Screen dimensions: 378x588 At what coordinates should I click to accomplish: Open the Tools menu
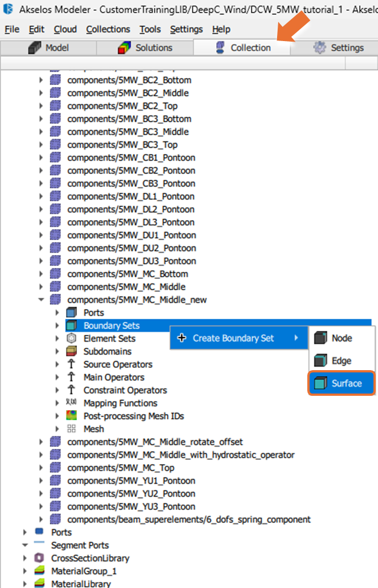click(x=150, y=29)
